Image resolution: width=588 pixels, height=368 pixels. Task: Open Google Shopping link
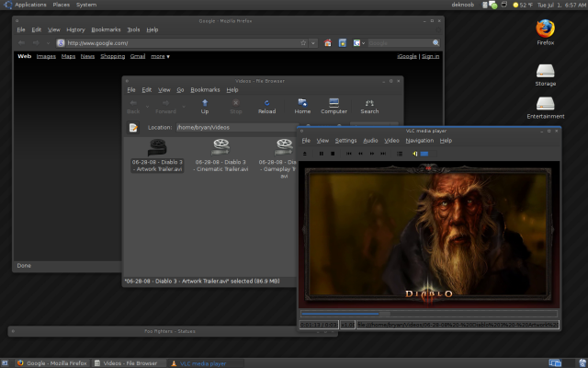click(112, 56)
